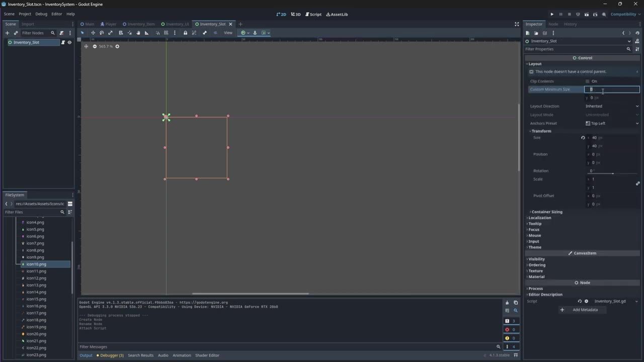Toggle the Scale link ratio lock
644x362 pixels.
click(637, 184)
